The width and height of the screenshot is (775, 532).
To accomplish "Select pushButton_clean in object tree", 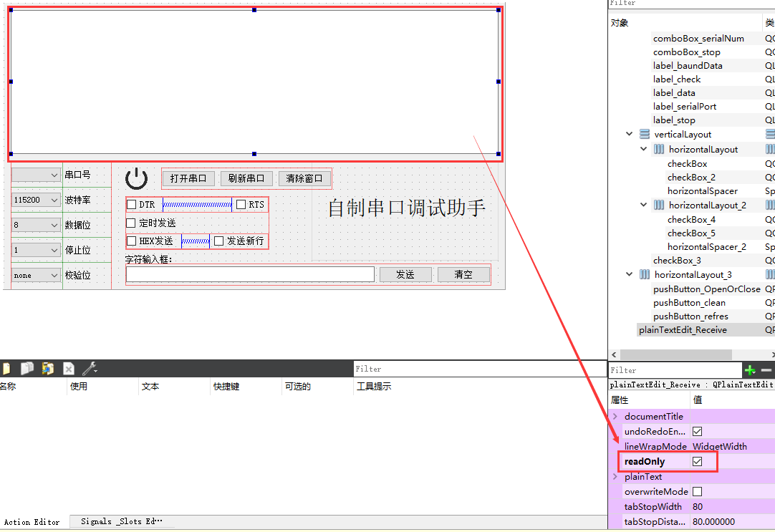I will (x=689, y=303).
